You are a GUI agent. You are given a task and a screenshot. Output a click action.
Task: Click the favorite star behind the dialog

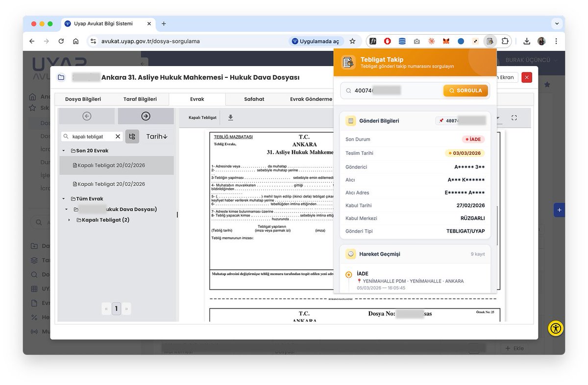click(x=547, y=85)
